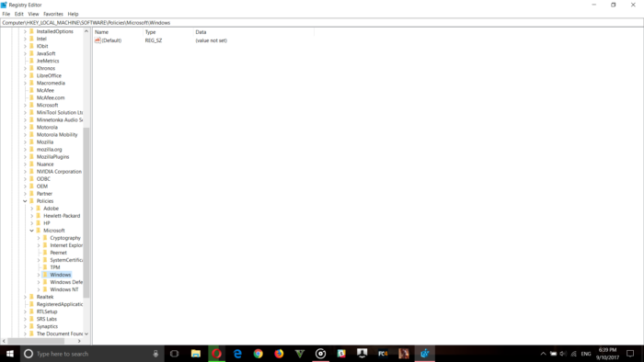Screen dimensions: 644x362
Task: Open the Favorites menu
Action: tap(53, 14)
